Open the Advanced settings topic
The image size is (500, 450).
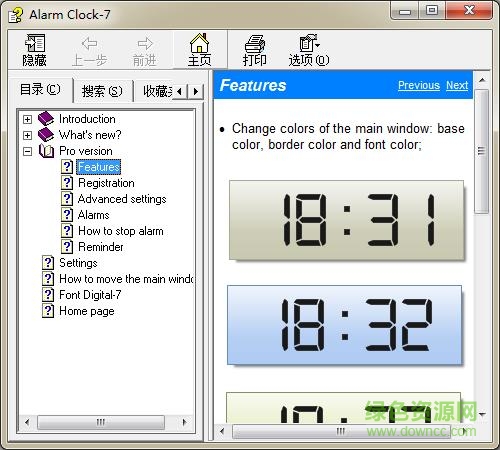pos(122,199)
